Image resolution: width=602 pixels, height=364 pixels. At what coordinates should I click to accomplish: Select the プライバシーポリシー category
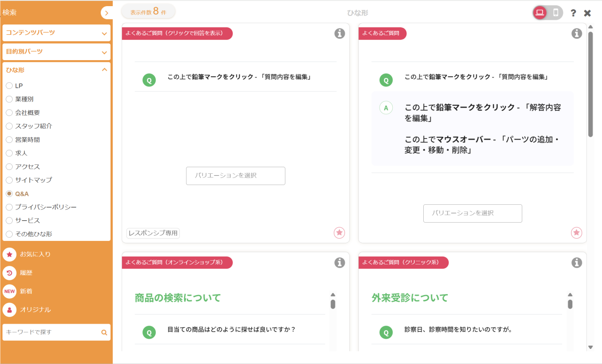[x=8, y=207]
